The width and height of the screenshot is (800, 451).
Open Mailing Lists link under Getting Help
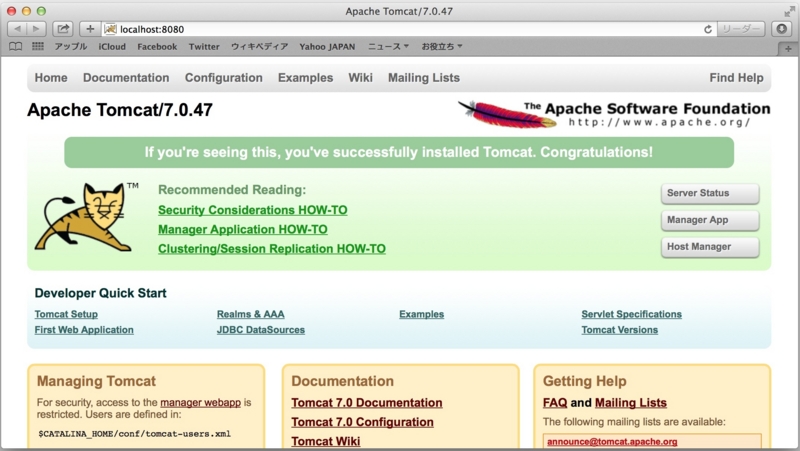point(631,403)
